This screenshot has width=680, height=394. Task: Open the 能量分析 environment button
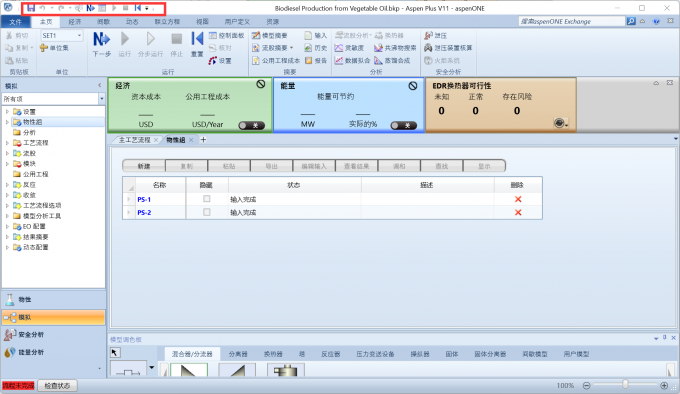[x=53, y=352]
